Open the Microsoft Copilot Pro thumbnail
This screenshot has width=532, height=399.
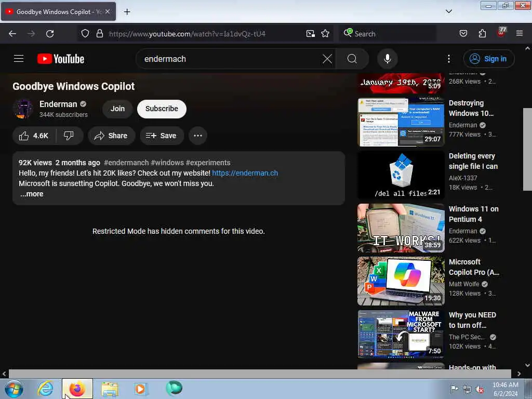[x=401, y=281]
